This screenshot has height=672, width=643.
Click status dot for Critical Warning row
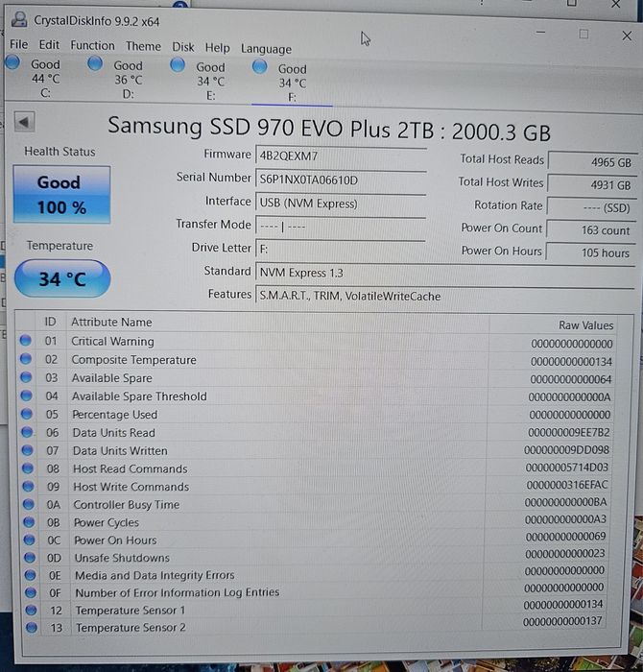[x=26, y=340]
